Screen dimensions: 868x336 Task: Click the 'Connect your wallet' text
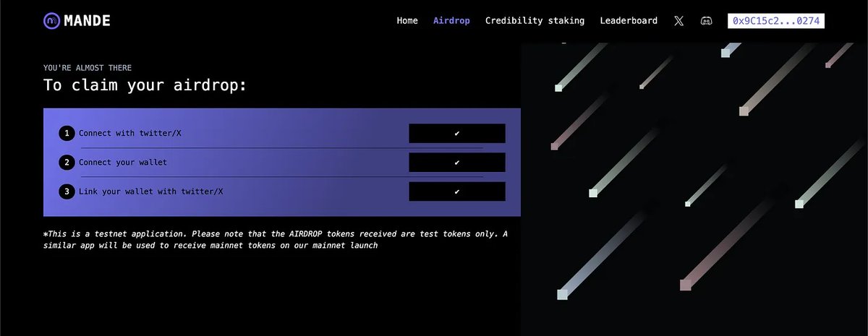pyautogui.click(x=123, y=163)
